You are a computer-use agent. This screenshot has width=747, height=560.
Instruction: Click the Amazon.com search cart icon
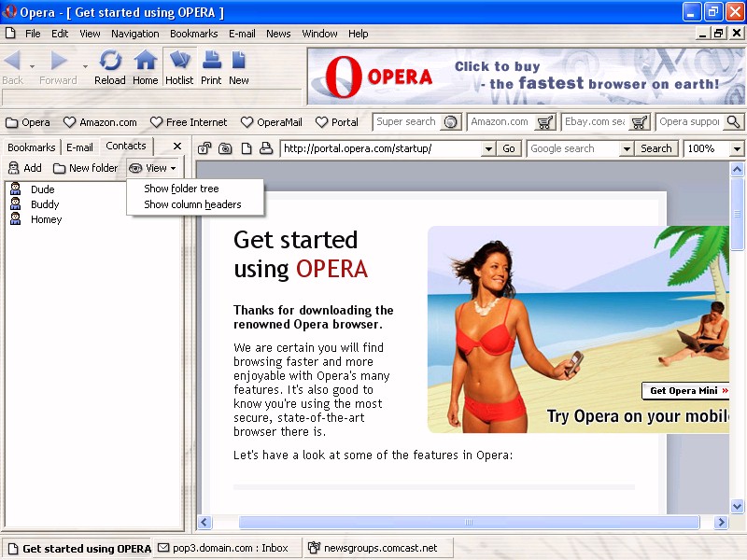pyautogui.click(x=544, y=122)
